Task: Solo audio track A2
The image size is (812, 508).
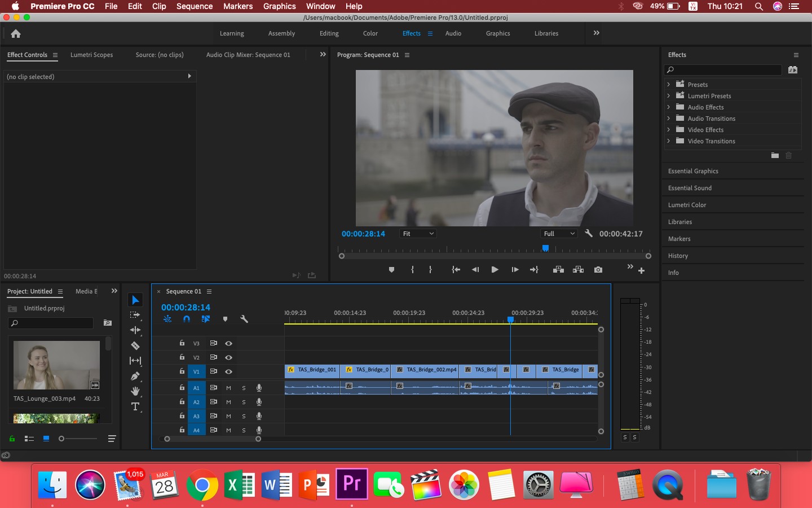Action: [x=244, y=402]
